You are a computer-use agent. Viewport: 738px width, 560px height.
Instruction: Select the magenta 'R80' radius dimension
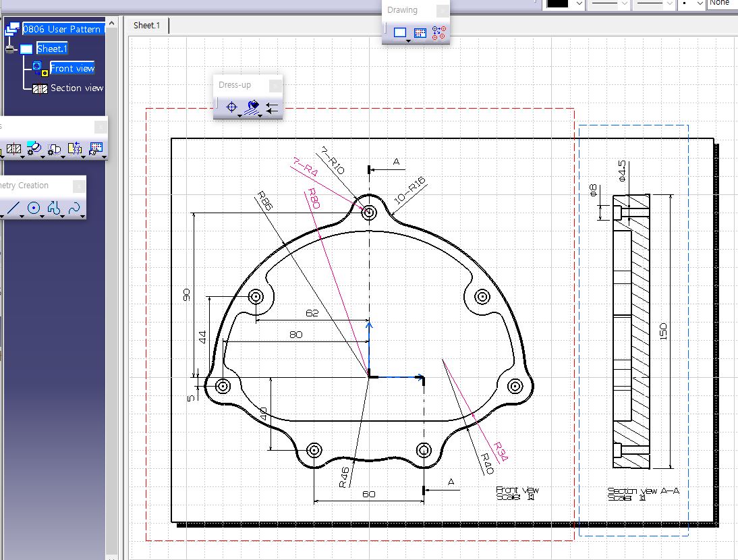[314, 198]
